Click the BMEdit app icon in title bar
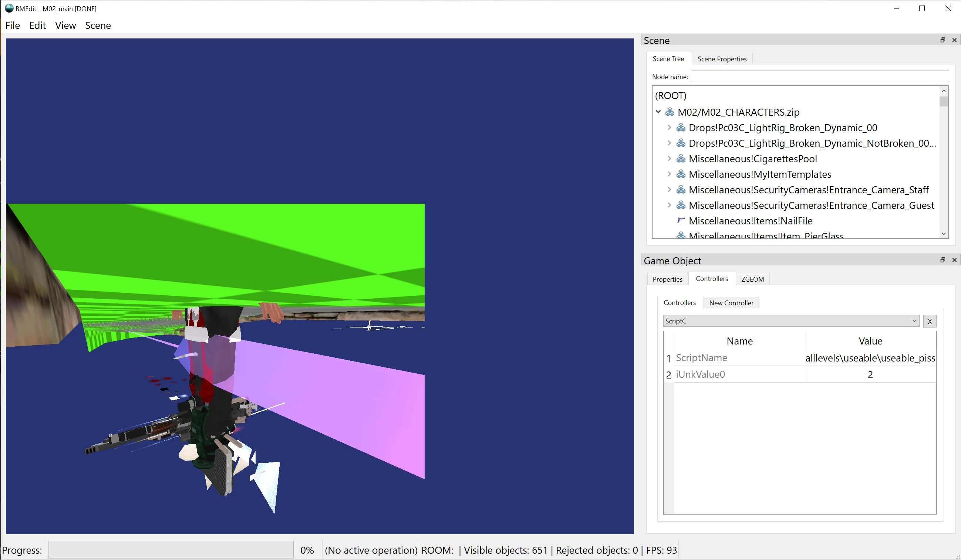Viewport: 961px width, 560px height. pyautogui.click(x=9, y=8)
